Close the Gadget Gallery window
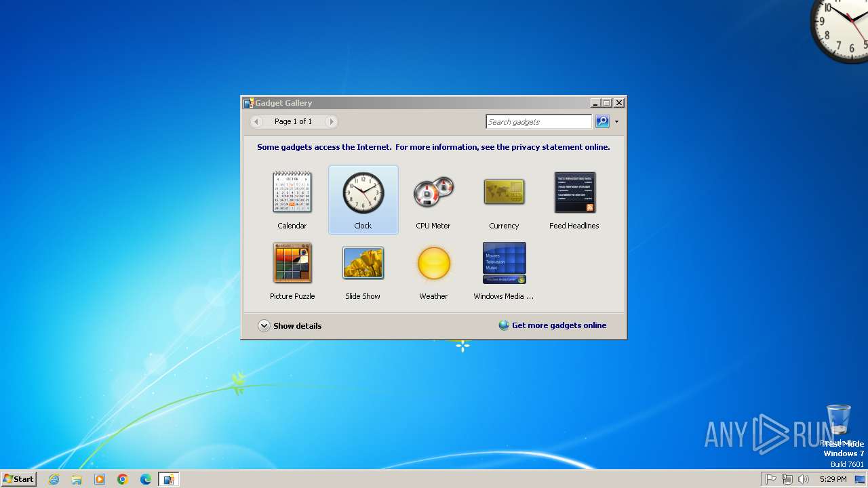The image size is (868, 488). (618, 103)
